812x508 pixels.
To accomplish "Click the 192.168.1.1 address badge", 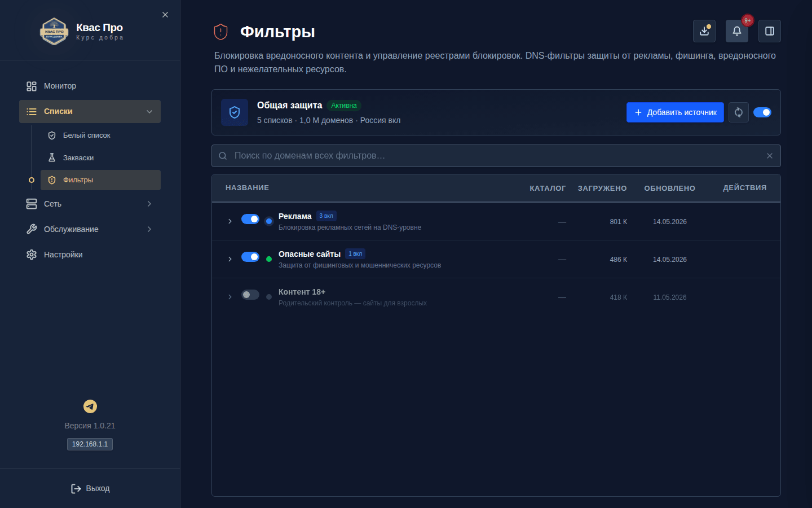I will coord(90,444).
